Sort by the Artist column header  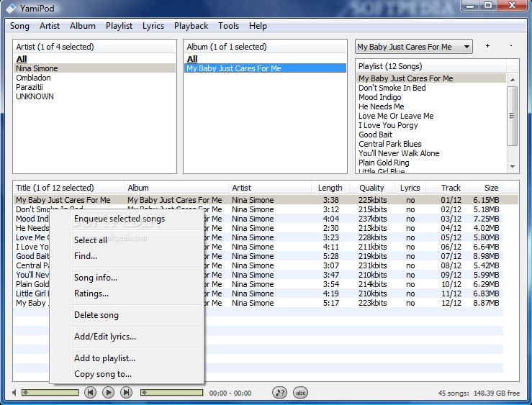270,188
